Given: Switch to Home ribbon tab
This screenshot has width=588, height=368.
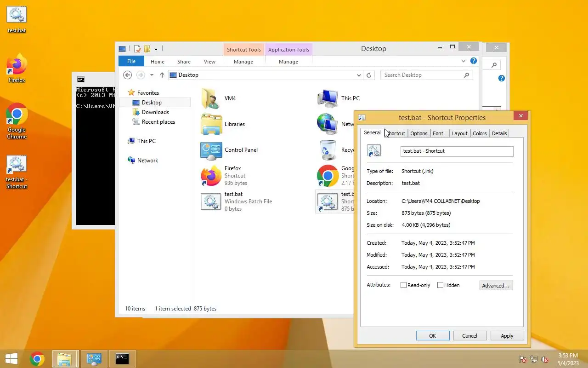Looking at the screenshot, I should pyautogui.click(x=158, y=61).
